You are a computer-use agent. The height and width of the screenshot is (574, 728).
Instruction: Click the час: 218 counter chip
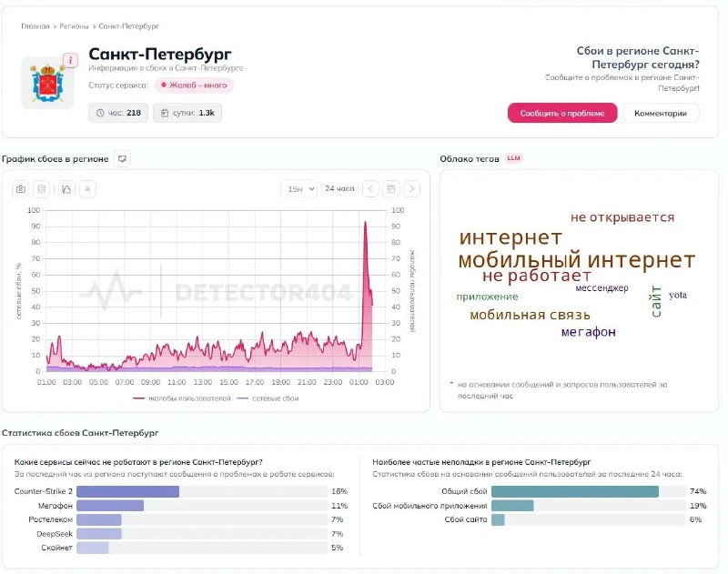pyautogui.click(x=118, y=113)
